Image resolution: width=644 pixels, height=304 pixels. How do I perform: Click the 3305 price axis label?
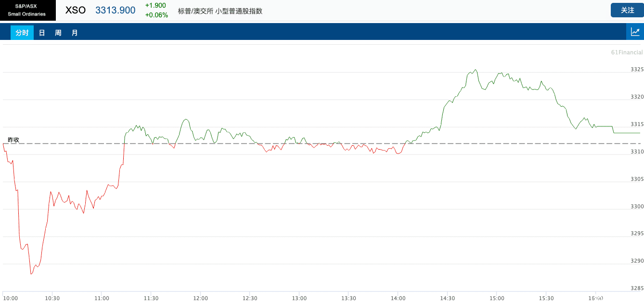pyautogui.click(x=637, y=179)
